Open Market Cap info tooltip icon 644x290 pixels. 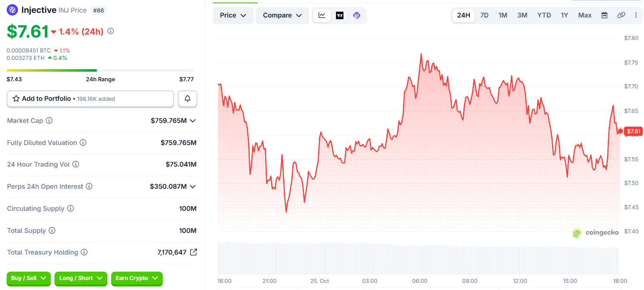49,120
